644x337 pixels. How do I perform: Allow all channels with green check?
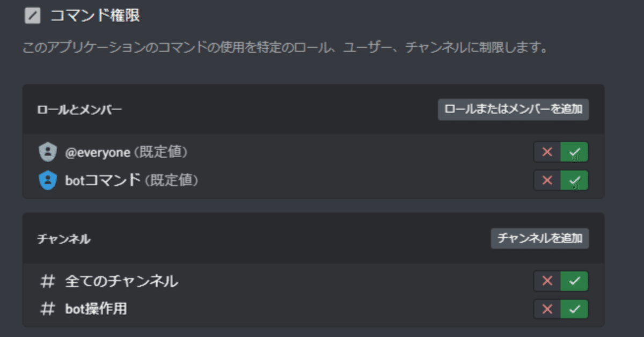pyautogui.click(x=574, y=281)
